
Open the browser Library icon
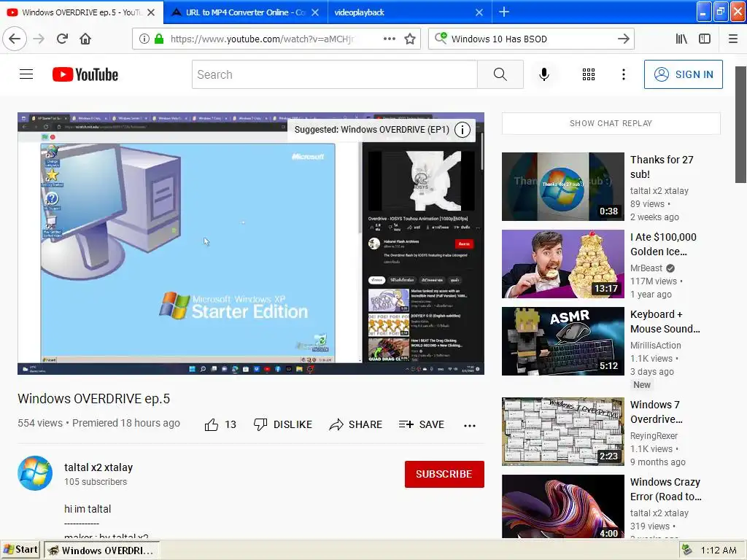[x=681, y=39]
